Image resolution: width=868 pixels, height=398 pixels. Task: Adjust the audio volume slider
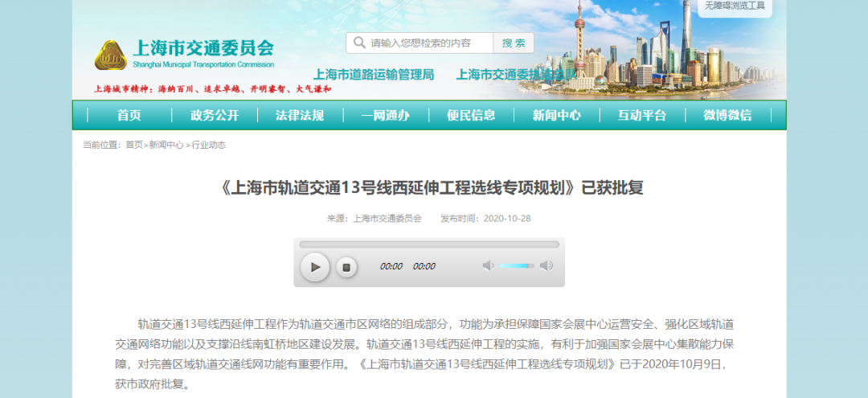[517, 265]
